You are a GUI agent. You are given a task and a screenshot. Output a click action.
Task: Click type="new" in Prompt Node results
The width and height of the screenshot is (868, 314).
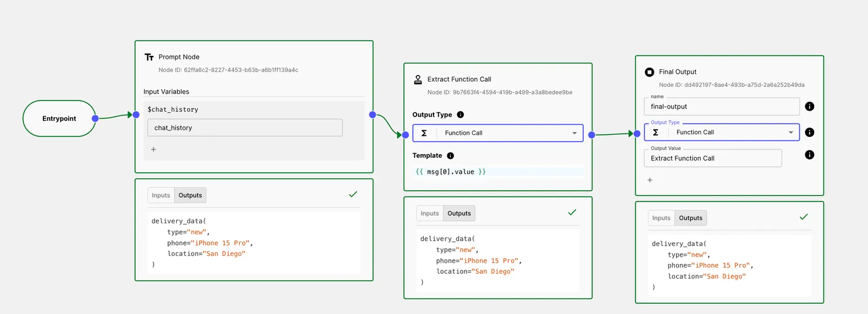188,232
